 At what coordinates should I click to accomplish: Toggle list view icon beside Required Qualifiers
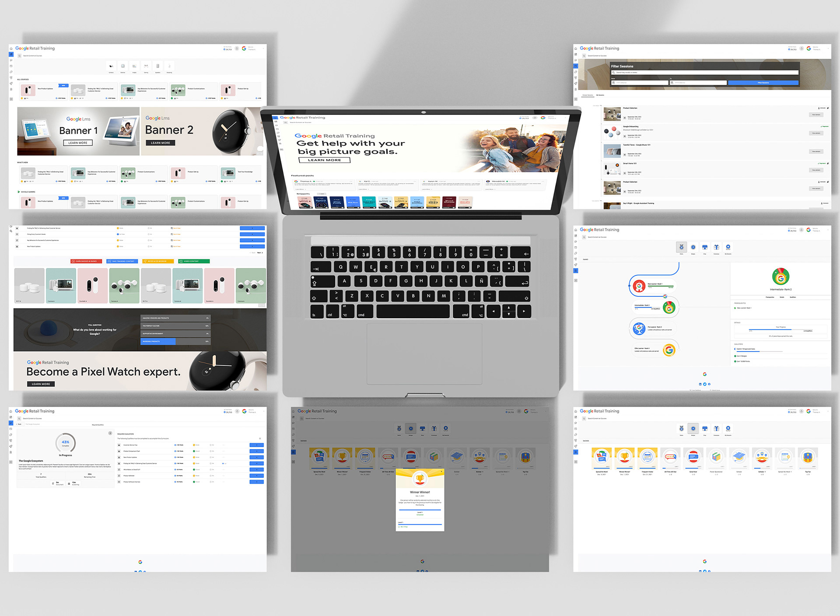[260, 439]
